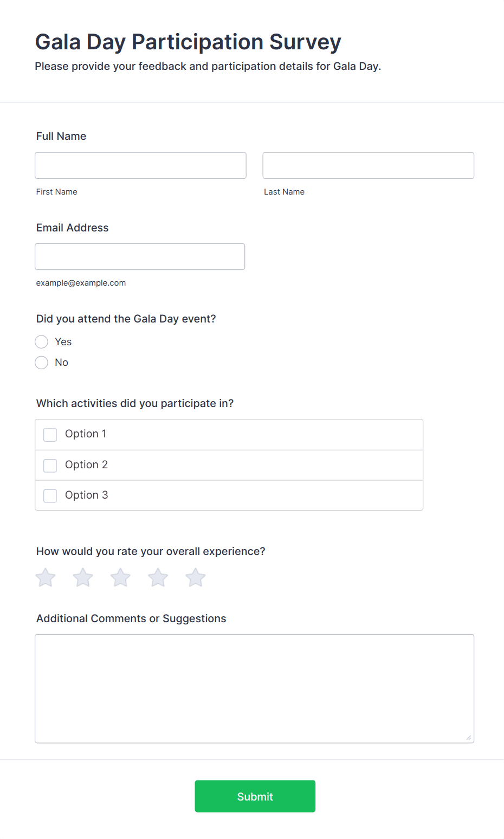Image resolution: width=504 pixels, height=839 pixels.
Task: Click the No label text
Action: (62, 363)
